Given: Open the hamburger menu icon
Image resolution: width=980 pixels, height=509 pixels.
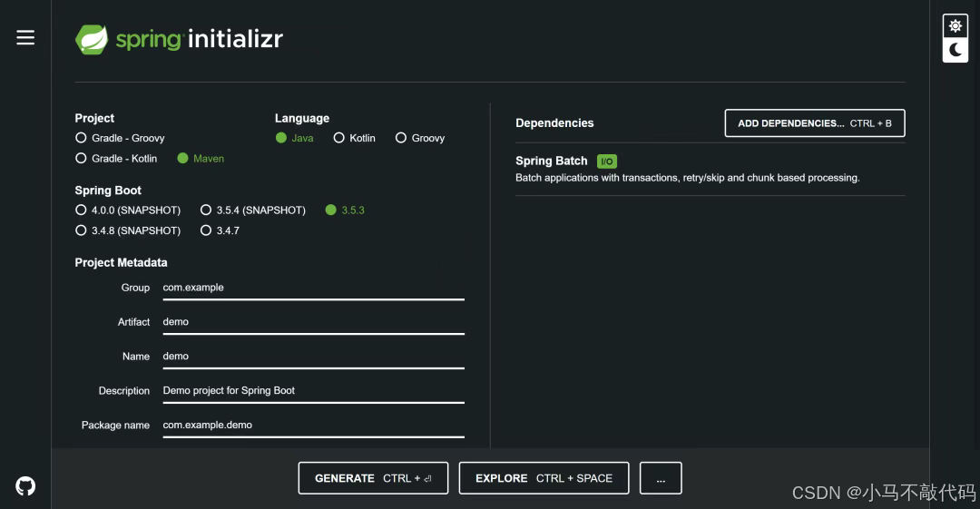Looking at the screenshot, I should [x=25, y=37].
